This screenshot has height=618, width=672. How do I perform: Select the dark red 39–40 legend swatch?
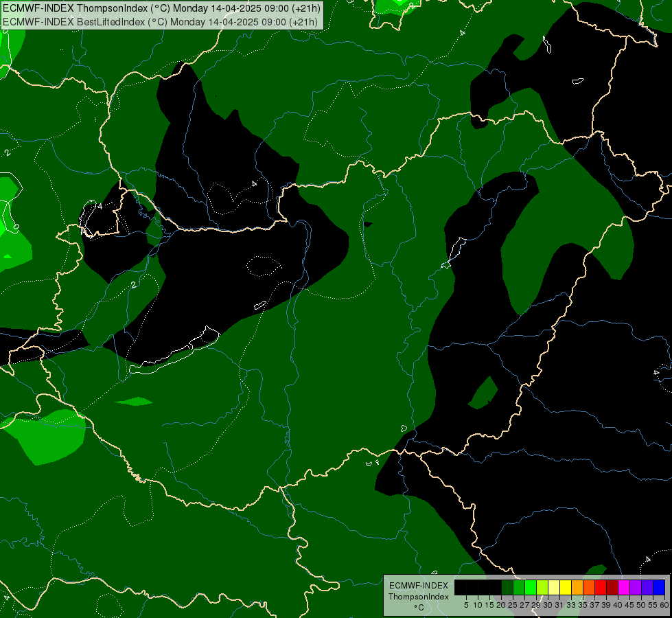pos(612,587)
